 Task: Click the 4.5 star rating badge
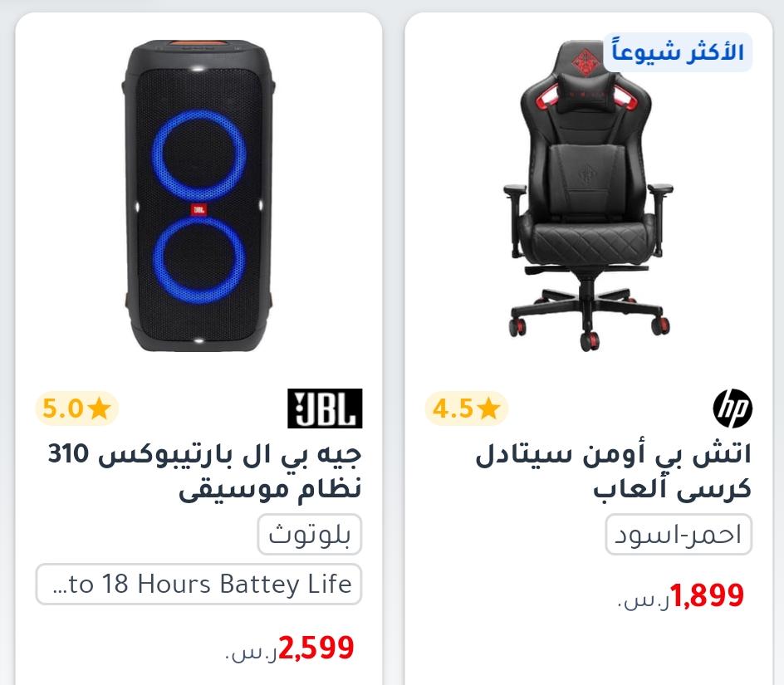coord(466,409)
